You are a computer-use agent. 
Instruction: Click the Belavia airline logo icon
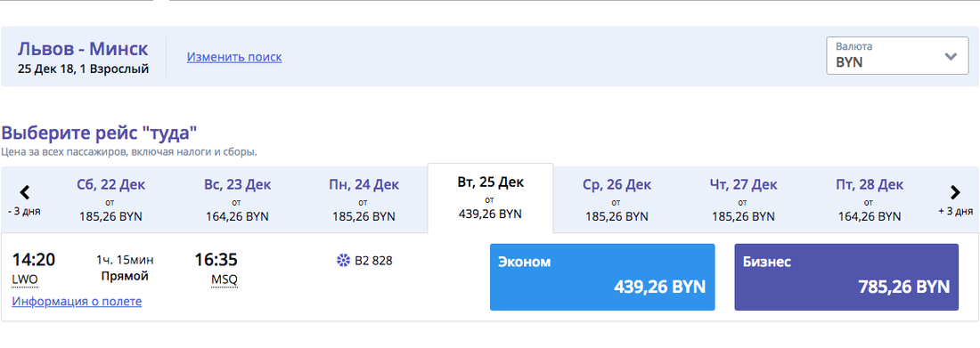343,261
